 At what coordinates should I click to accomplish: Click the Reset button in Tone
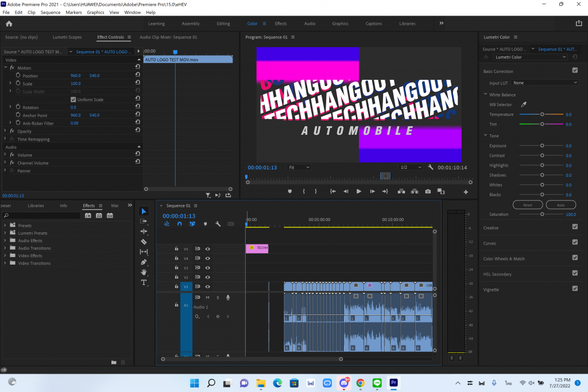point(528,205)
